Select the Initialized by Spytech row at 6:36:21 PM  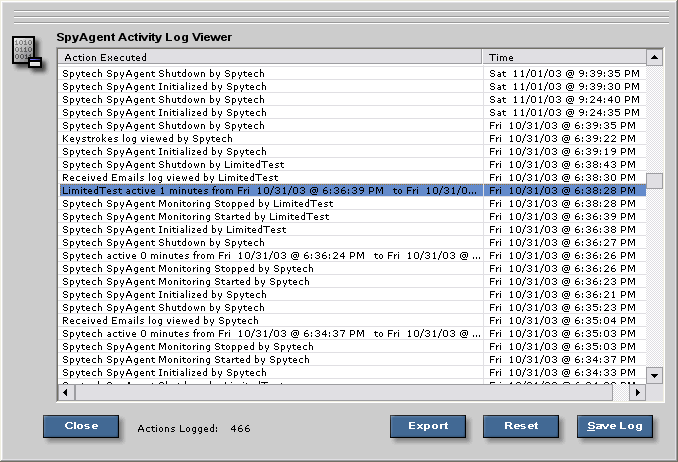pos(352,294)
